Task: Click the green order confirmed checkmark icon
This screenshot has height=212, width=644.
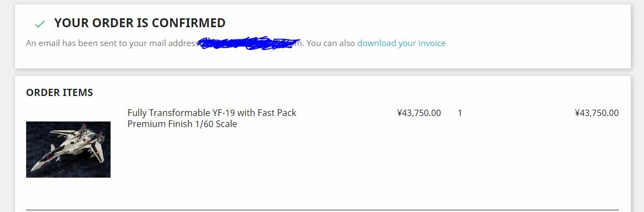Action: click(39, 24)
